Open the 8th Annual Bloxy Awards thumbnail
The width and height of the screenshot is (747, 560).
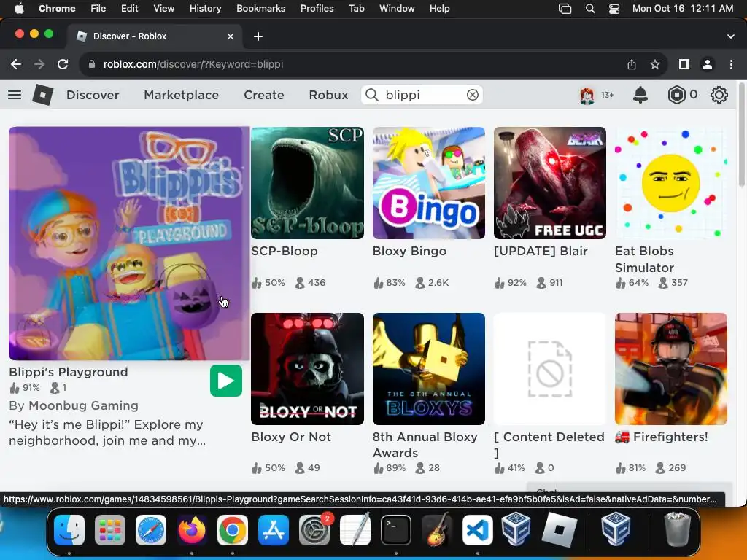tap(429, 369)
